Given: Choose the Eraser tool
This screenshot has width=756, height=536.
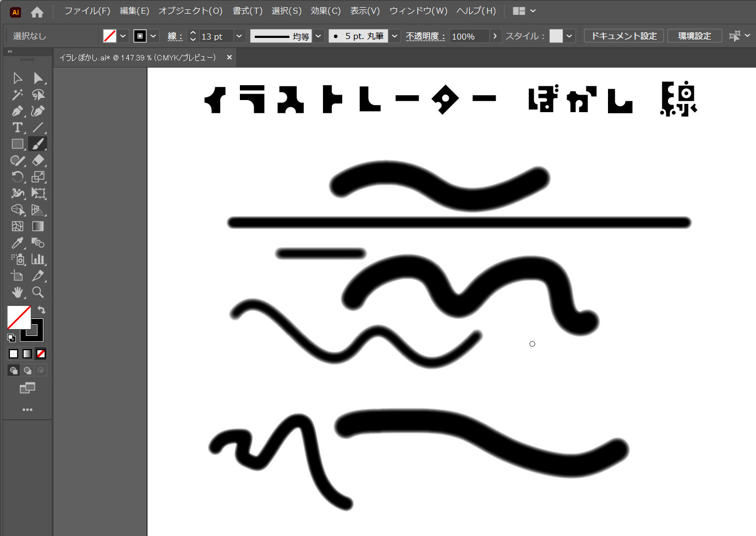Looking at the screenshot, I should click(x=37, y=161).
